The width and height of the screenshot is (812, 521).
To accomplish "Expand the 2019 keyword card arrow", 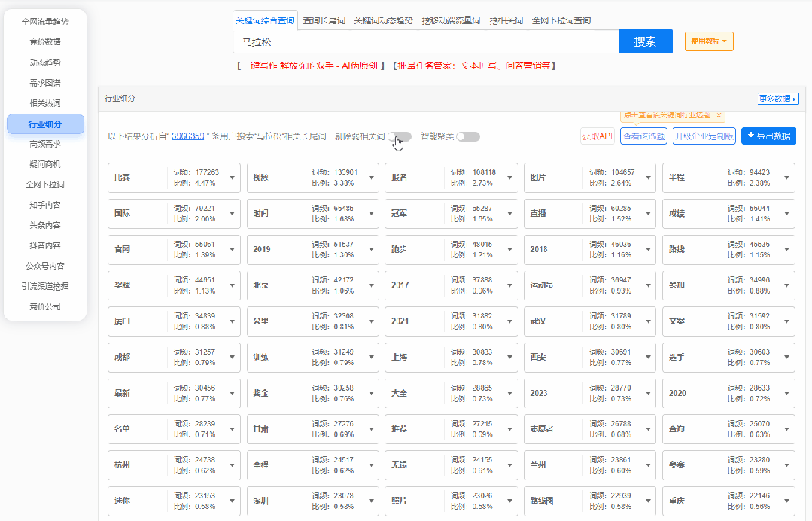I will point(371,250).
